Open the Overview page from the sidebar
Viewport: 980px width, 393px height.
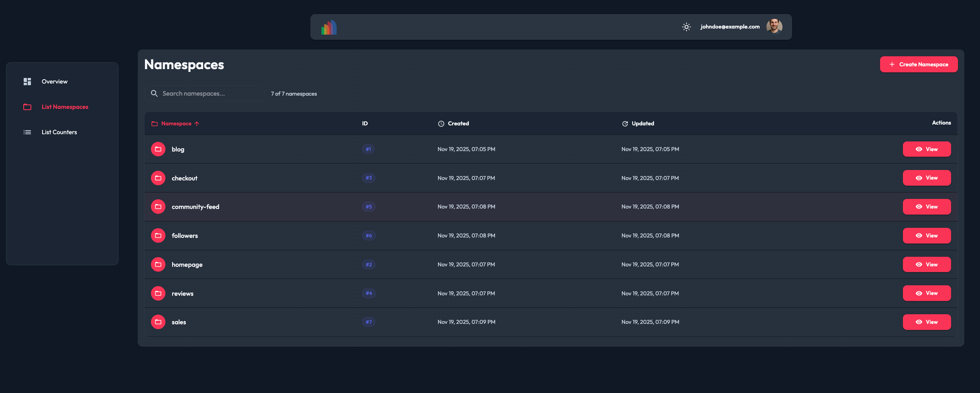pyautogui.click(x=55, y=82)
